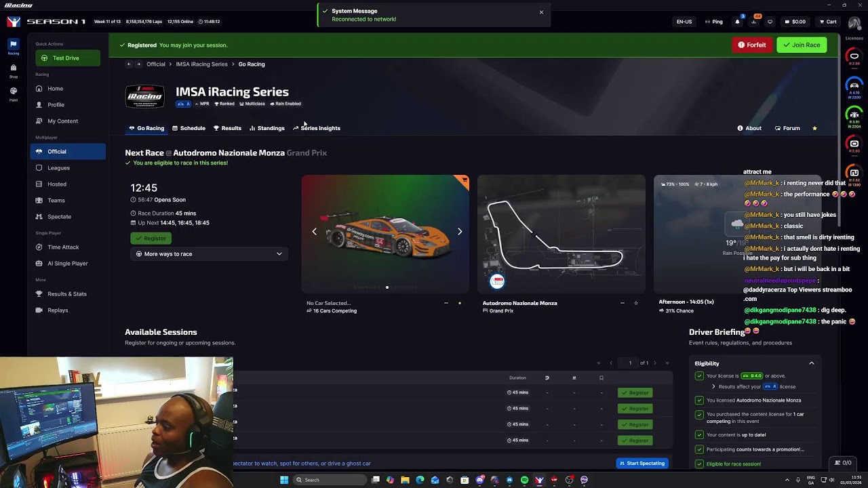
Task: Open the helmet profile avatar
Action: (x=854, y=23)
